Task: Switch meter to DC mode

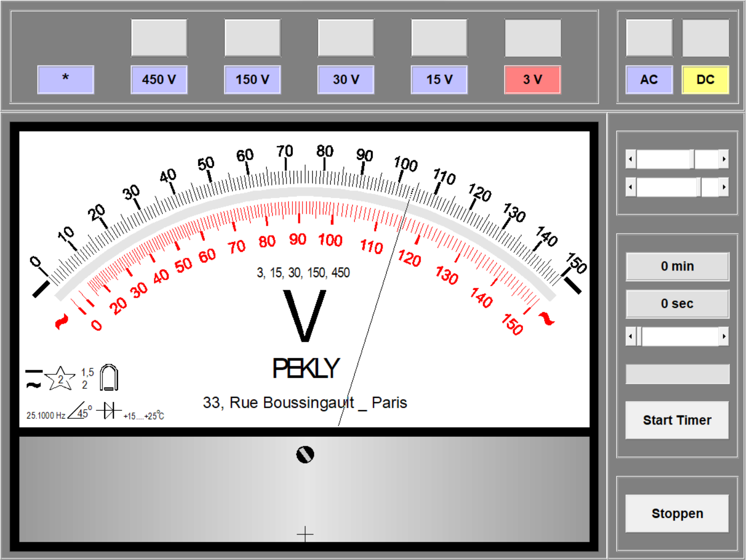Action: tap(705, 79)
